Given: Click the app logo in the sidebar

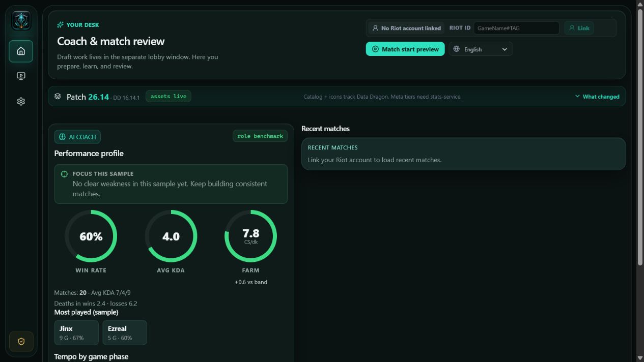Looking at the screenshot, I should click(21, 20).
